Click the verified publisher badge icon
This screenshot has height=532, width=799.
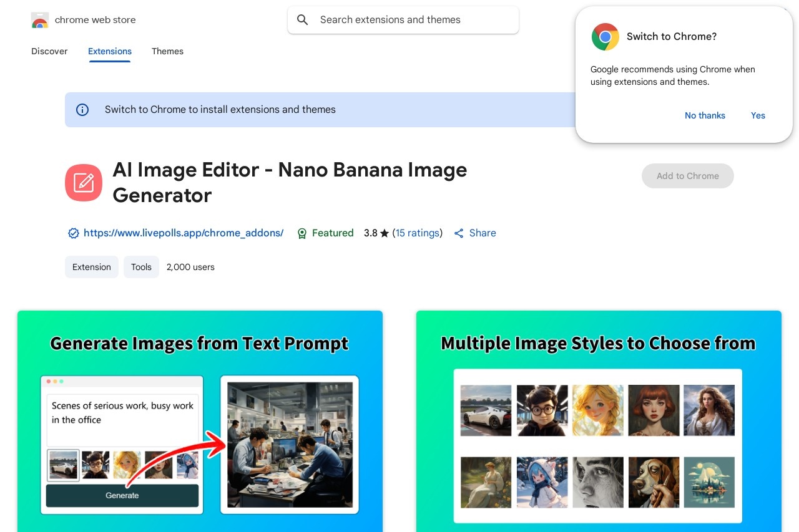73,233
